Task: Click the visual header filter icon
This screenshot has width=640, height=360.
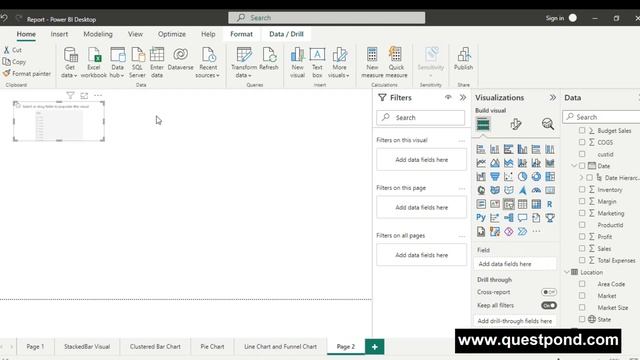Action: click(x=70, y=96)
